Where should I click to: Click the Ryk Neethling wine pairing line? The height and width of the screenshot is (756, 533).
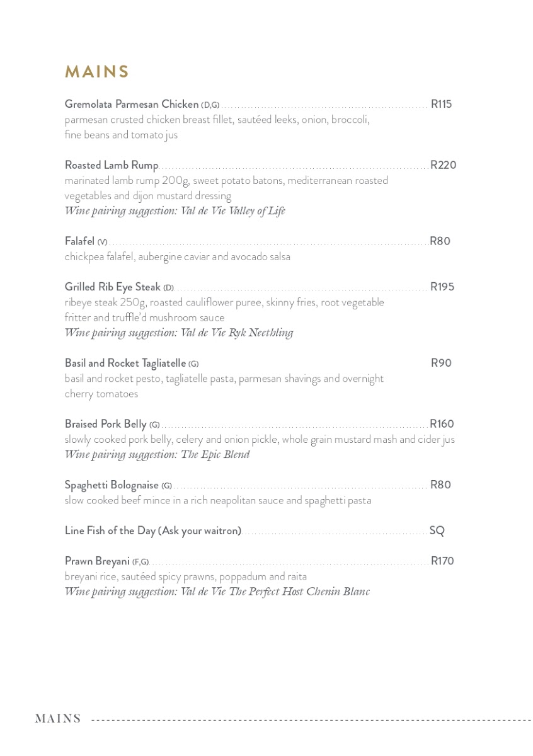point(179,333)
